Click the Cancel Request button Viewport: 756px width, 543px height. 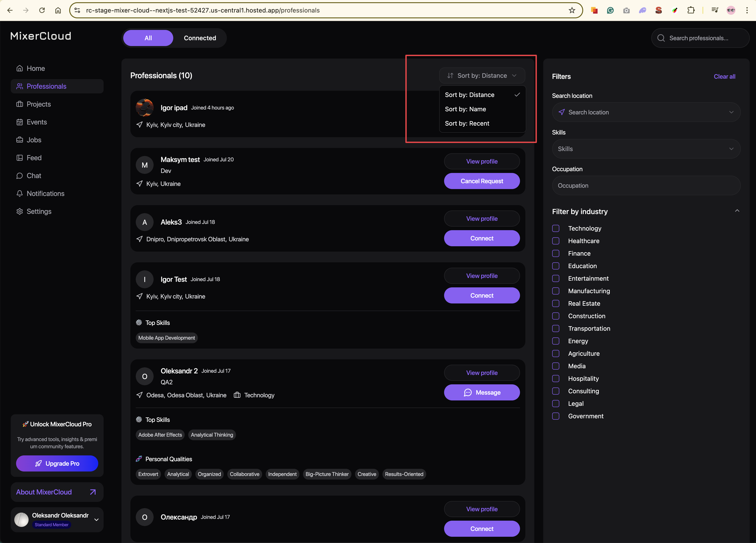(x=482, y=181)
